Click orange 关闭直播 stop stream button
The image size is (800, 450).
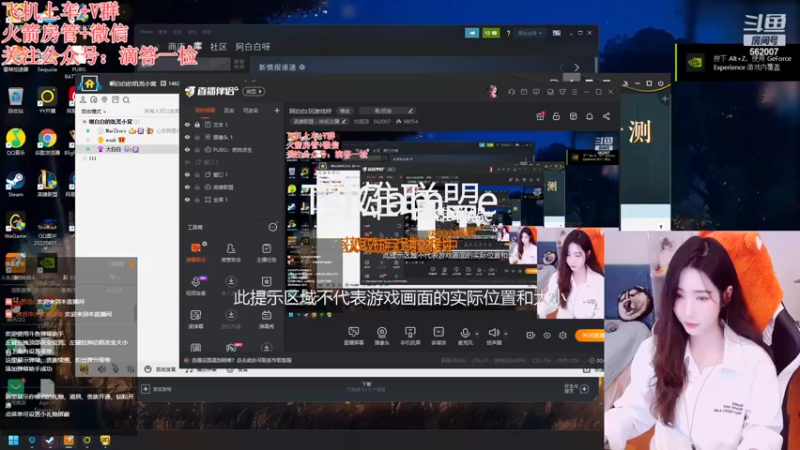[x=590, y=335]
